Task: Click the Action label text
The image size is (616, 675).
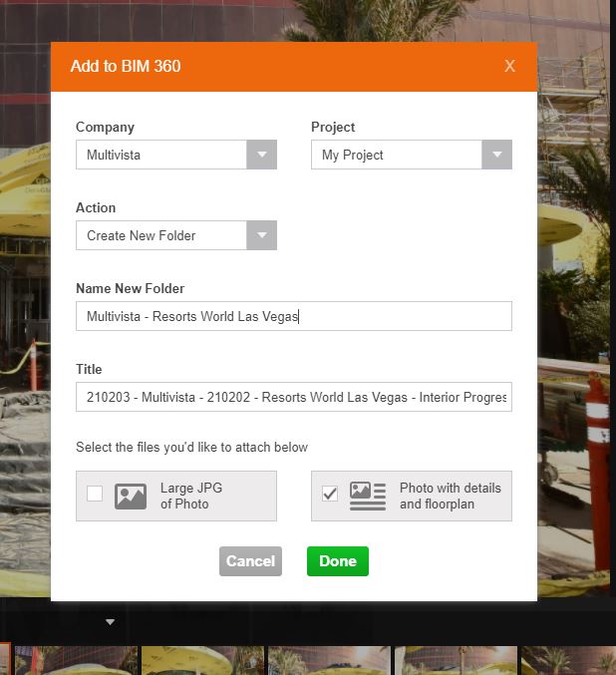Action: [x=96, y=208]
